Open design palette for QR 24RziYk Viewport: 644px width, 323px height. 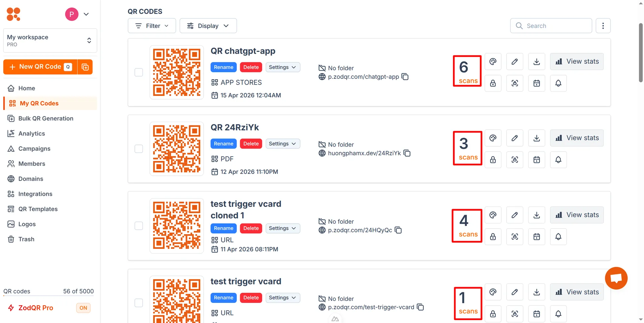tap(493, 138)
